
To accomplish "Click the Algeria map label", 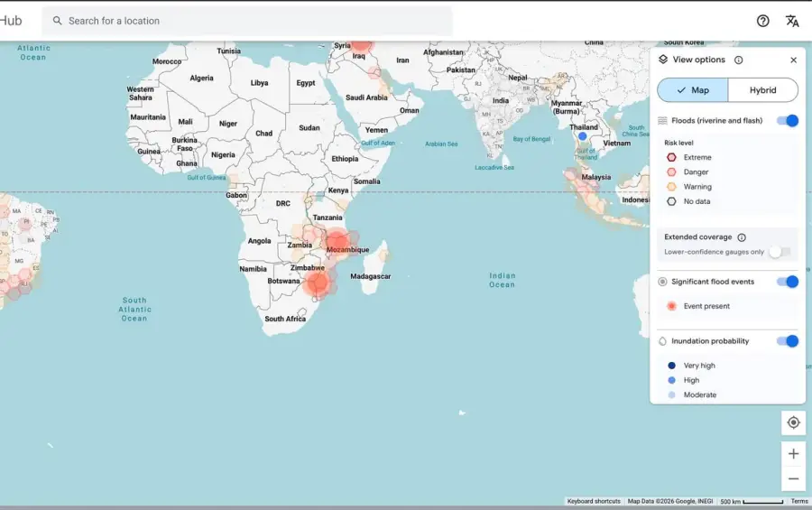I will pyautogui.click(x=201, y=79).
